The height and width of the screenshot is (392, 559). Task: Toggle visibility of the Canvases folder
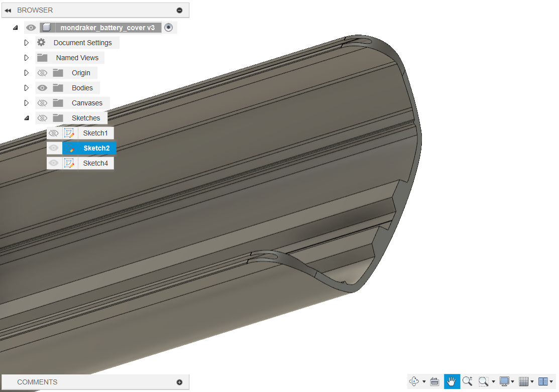[x=43, y=103]
